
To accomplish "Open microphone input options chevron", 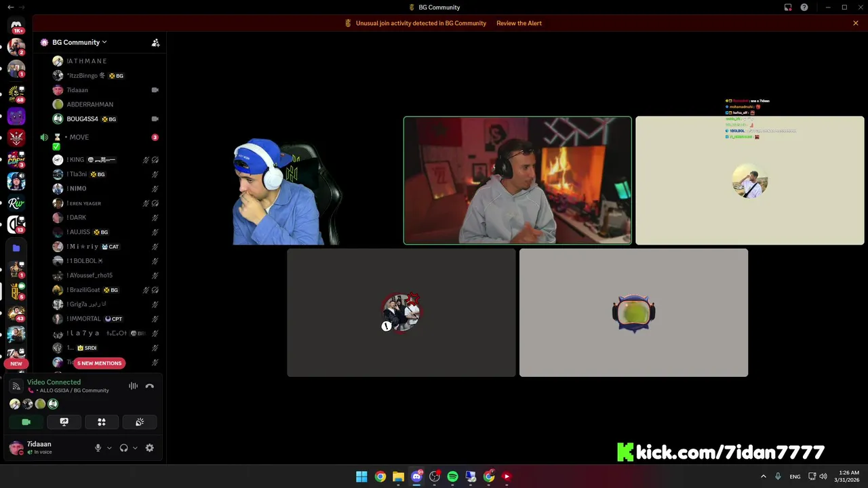I will tap(109, 448).
